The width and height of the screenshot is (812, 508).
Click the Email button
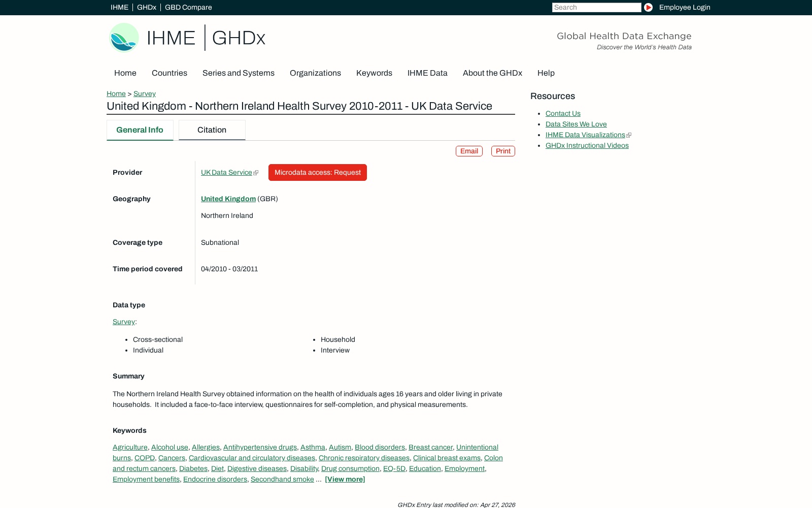[469, 151]
